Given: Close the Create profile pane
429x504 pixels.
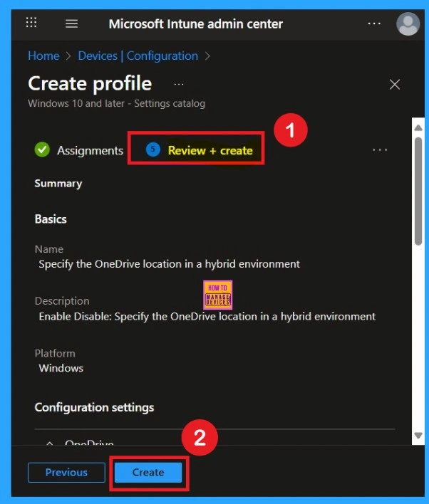Looking at the screenshot, I should [395, 85].
